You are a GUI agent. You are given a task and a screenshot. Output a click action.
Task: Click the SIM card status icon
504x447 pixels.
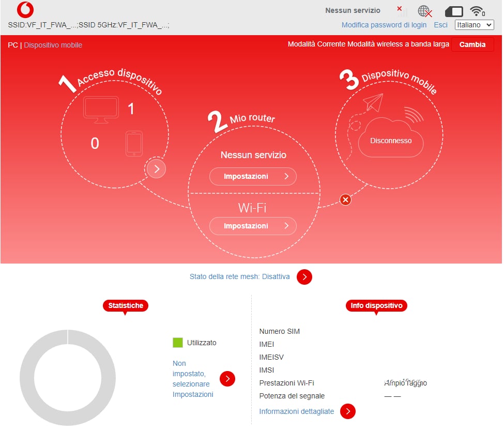453,11
